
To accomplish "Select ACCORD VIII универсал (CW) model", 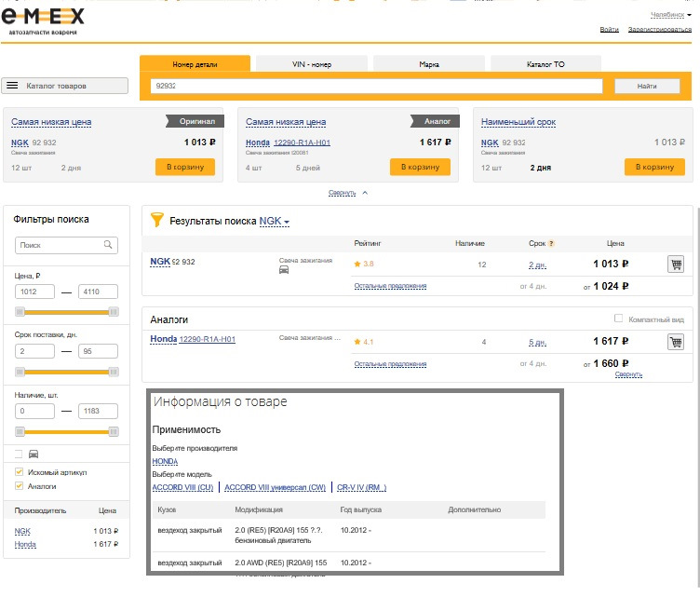I will click(275, 487).
